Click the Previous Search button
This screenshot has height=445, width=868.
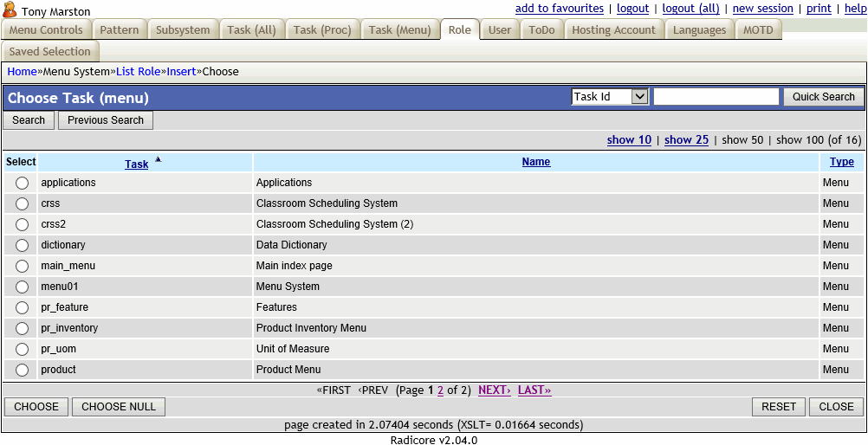[106, 120]
